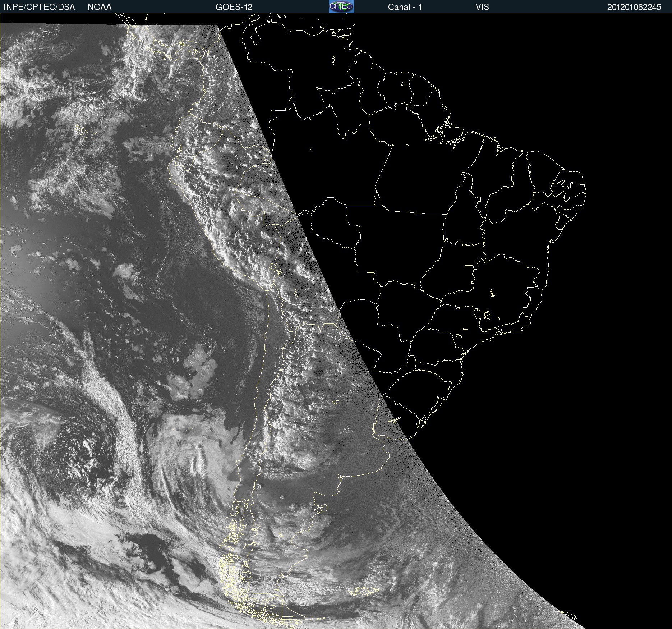The height and width of the screenshot is (629, 672).
Task: Click the Canal - 1 label
Action: (405, 7)
